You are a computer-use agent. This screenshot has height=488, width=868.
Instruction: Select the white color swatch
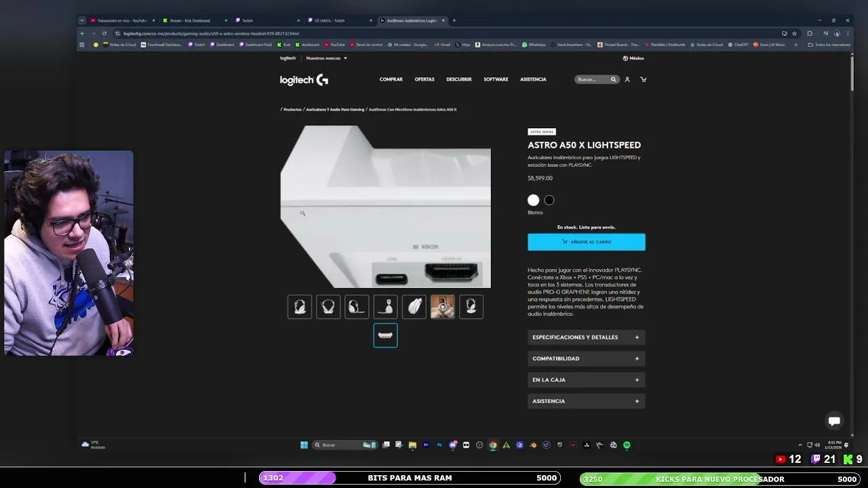(x=534, y=200)
